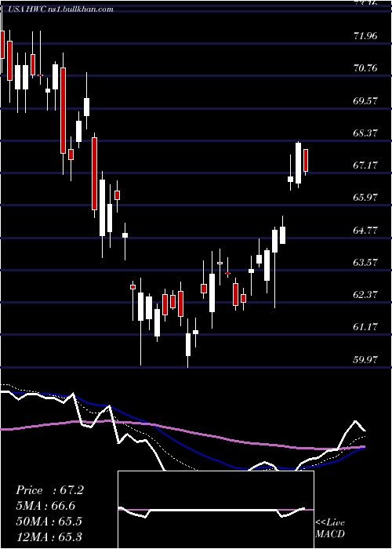Click the 59.97 price axis label

(366, 360)
